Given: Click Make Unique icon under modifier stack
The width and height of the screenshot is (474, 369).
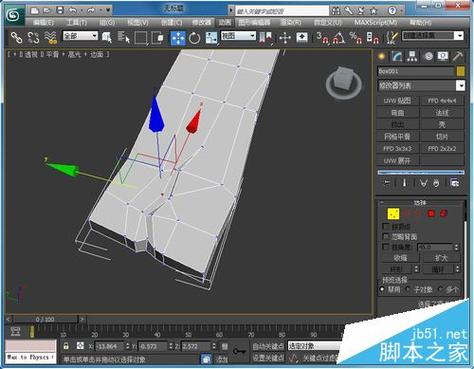Looking at the screenshot, I should click(423, 183).
